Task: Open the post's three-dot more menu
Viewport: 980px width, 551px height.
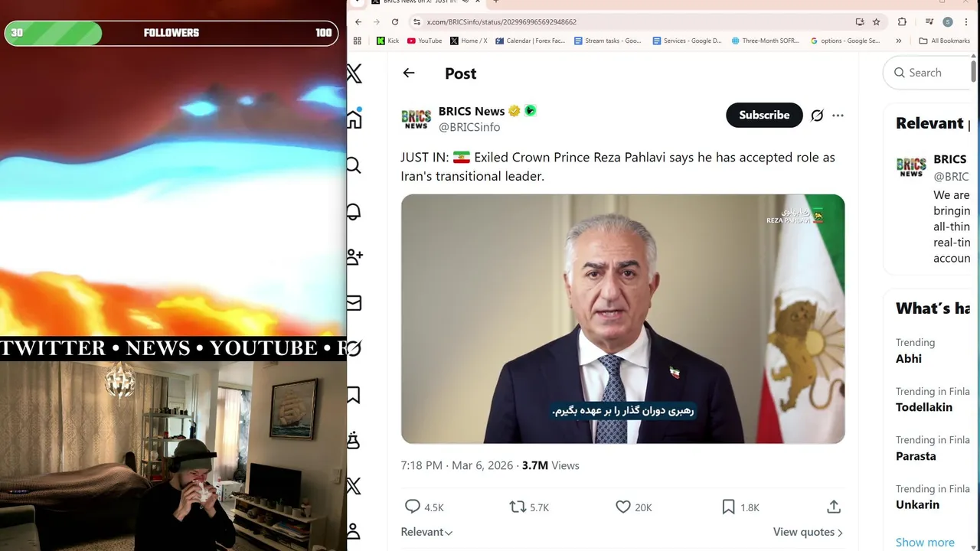Action: pos(838,116)
